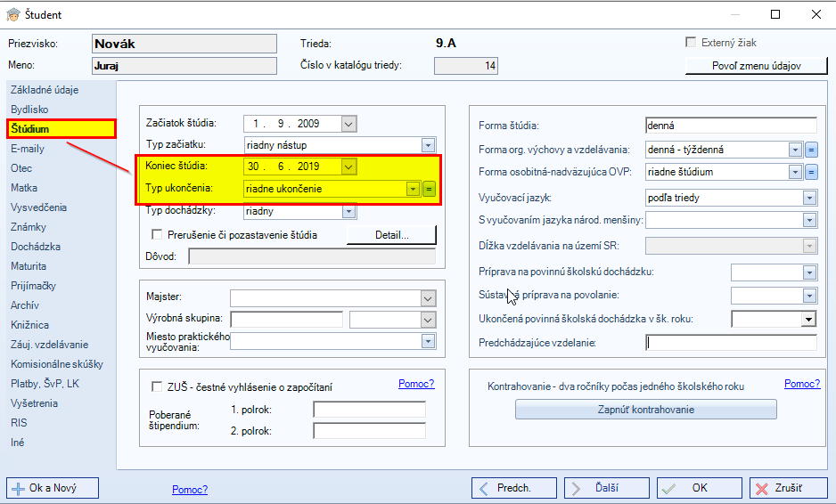Open the Vyučovací jazyk dropdown
836x504 pixels.
[809, 199]
